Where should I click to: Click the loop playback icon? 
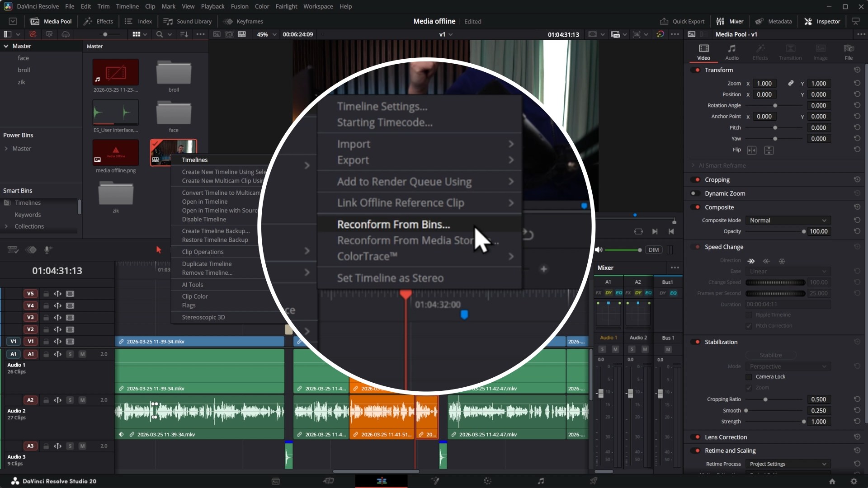coord(638,231)
